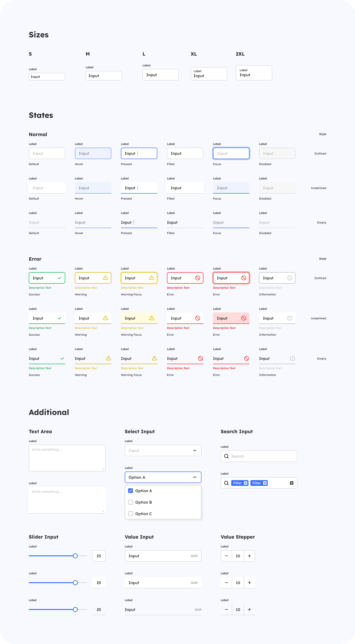The width and height of the screenshot is (355, 644).
Task: Check the Option C checkbox
Action: coord(130,514)
